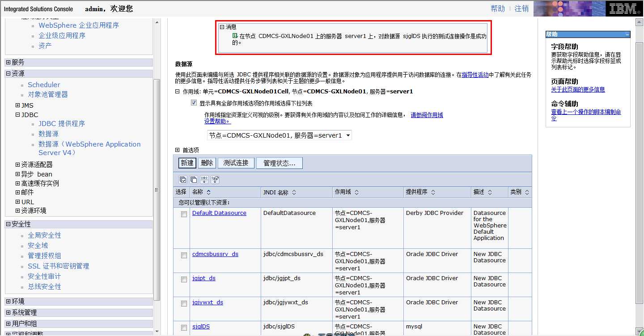The height and width of the screenshot is (336, 644).
Task: Expand the 资源适配器 tree node
Action: [x=18, y=165]
